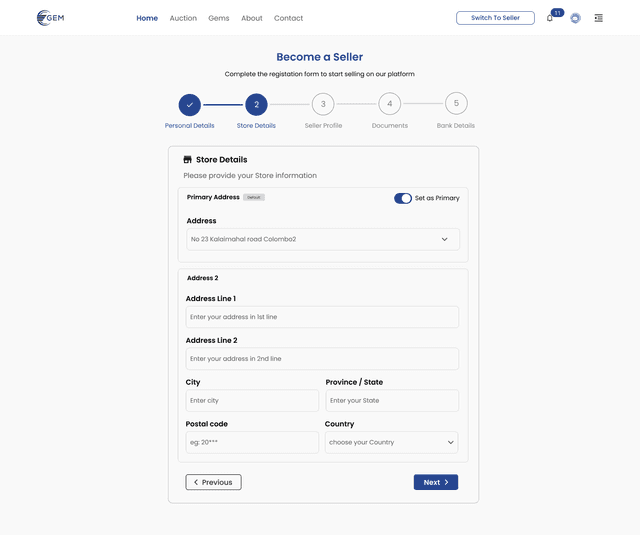
Task: Open the Gems nav item
Action: point(219,18)
